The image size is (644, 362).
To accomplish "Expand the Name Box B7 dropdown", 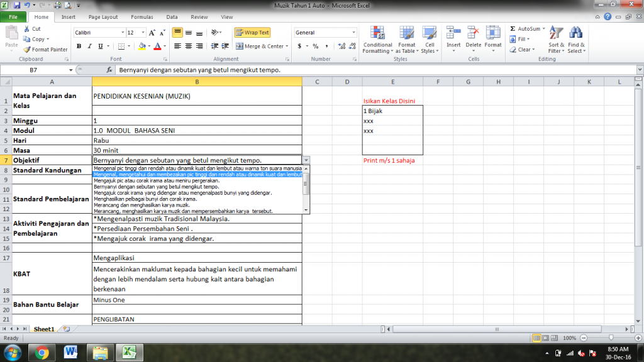I will pyautogui.click(x=70, y=70).
